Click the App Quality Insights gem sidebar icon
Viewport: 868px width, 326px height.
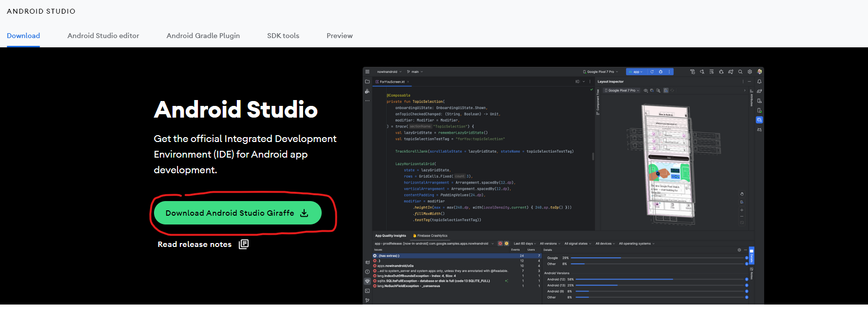tap(367, 281)
